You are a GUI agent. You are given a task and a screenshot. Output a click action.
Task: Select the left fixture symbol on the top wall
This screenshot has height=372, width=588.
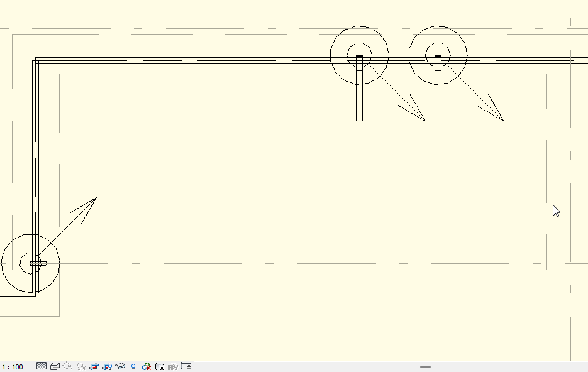coord(359,55)
